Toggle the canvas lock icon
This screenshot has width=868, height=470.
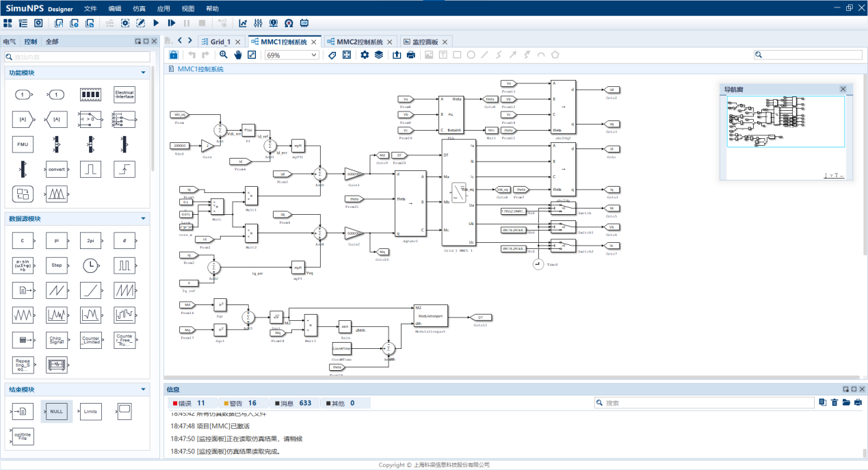coord(174,55)
